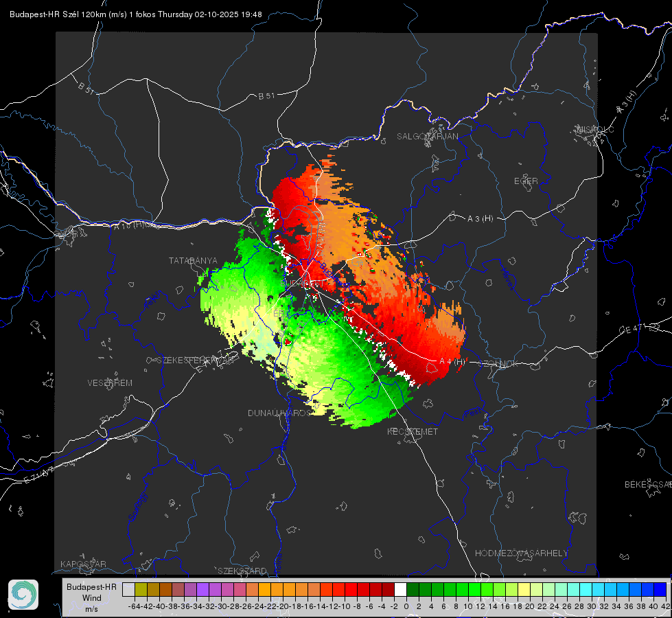This screenshot has height=618, width=672.
Task: Click the SZEKSZÁRD city label
Action: [x=242, y=571]
